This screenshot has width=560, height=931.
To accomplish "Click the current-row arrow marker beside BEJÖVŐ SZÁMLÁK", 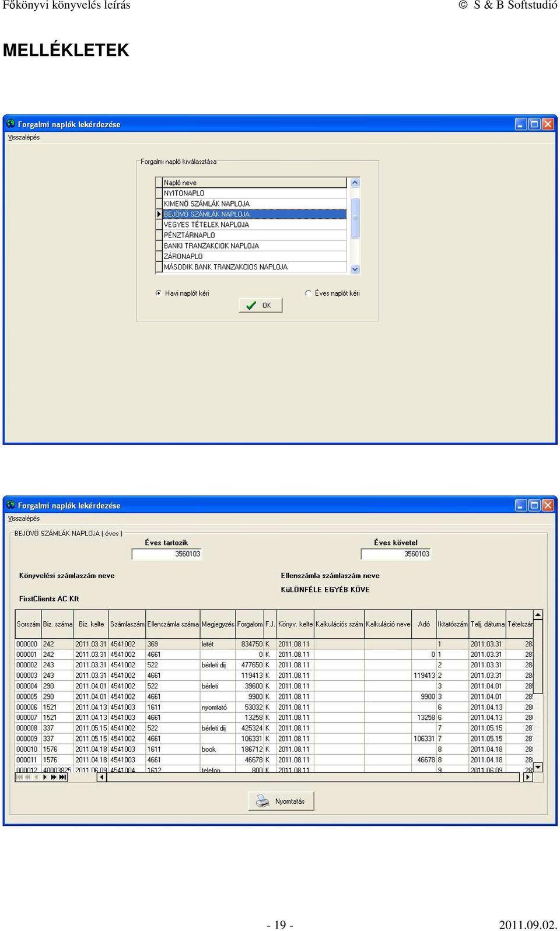I will pyautogui.click(x=159, y=214).
